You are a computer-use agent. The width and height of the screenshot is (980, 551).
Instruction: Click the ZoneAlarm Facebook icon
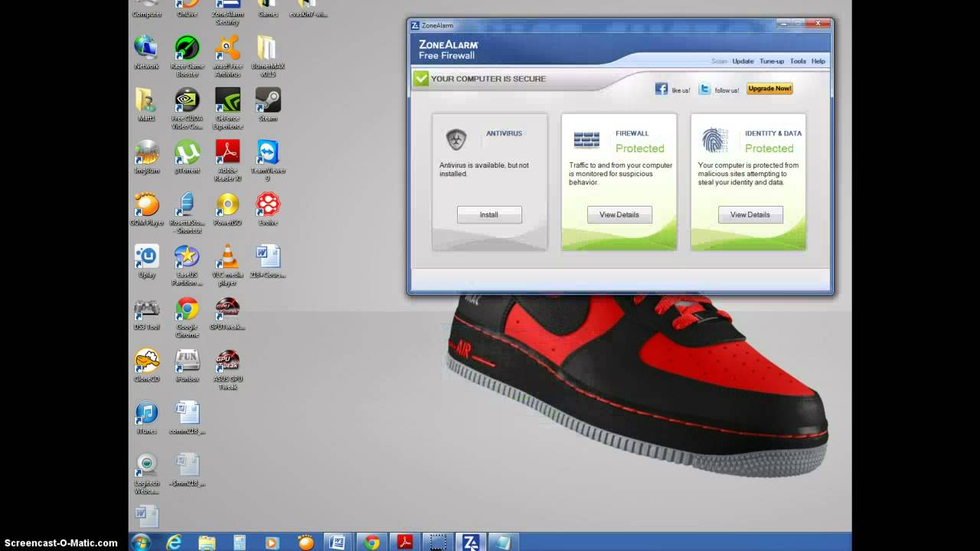coord(661,89)
